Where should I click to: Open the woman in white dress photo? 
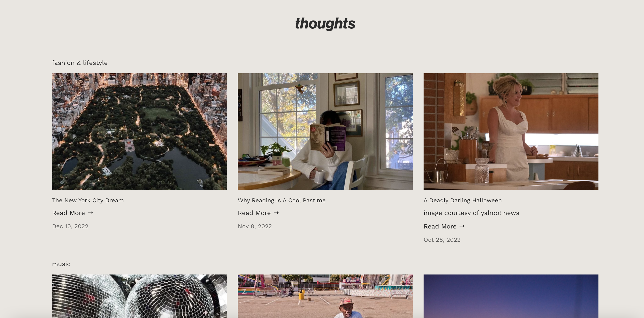pos(511,131)
